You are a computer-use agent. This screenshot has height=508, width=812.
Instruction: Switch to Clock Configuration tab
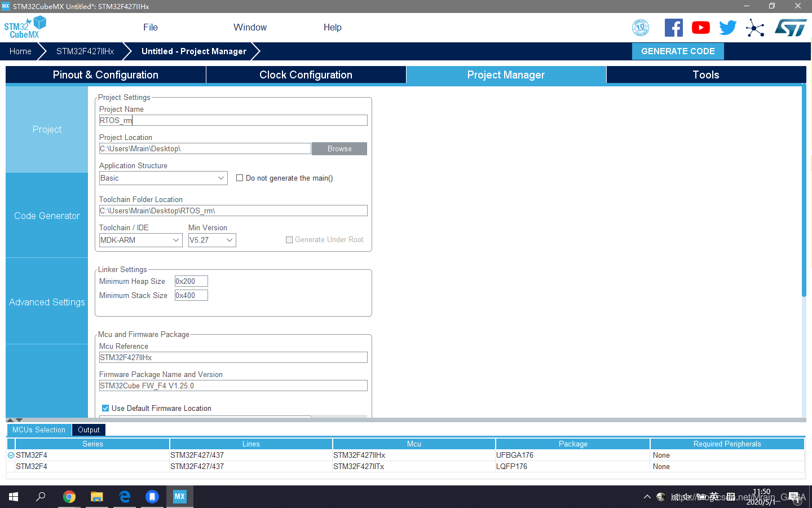306,75
